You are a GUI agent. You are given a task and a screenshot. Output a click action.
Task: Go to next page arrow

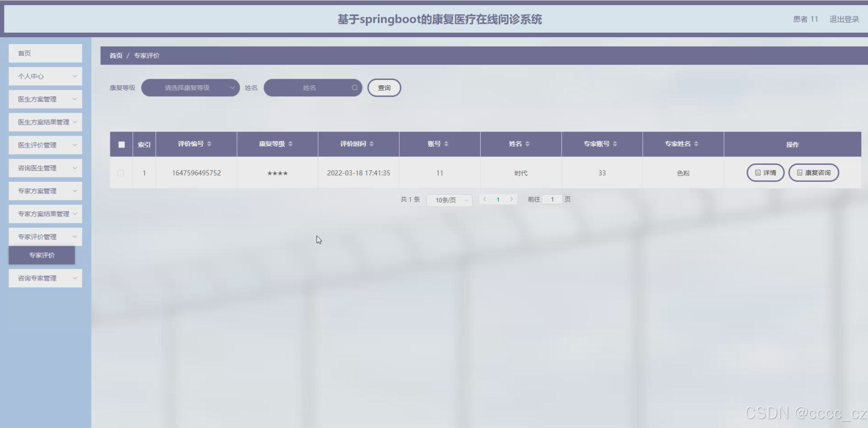point(511,199)
